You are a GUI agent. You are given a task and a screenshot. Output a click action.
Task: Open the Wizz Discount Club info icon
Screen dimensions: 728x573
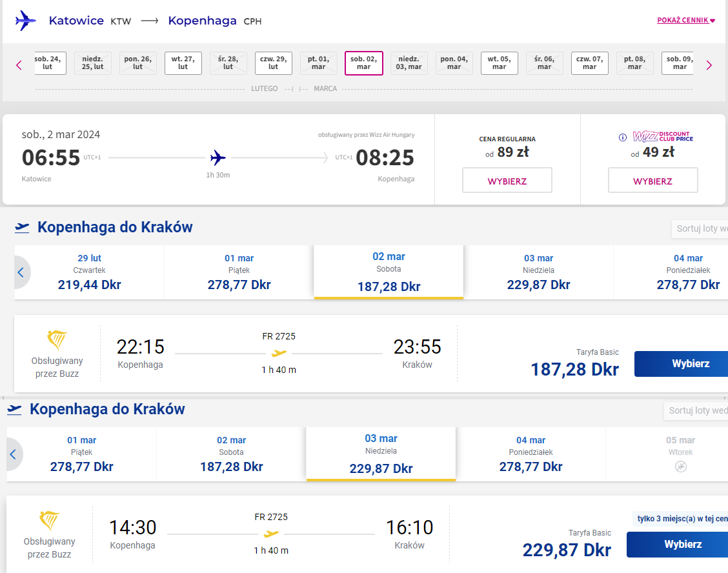pos(623,137)
